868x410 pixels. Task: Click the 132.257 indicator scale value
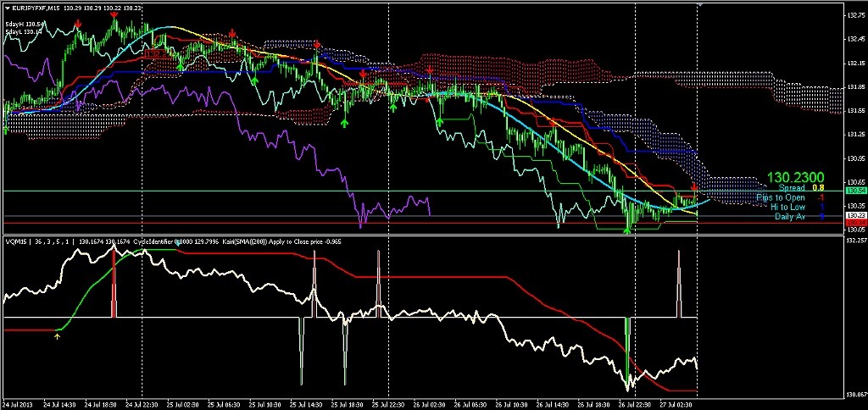point(856,241)
